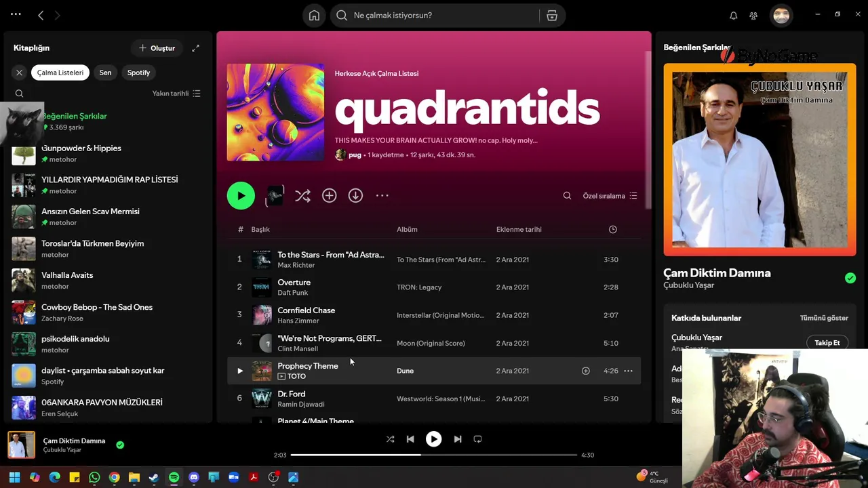Play the quadrantids playlist
Screen dimensions: 868x488
click(x=241, y=196)
